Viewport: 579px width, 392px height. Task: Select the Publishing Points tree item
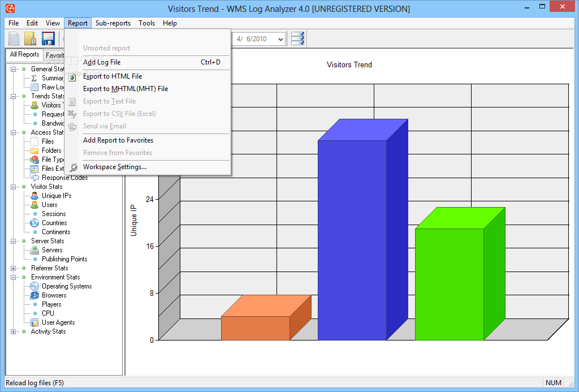(64, 259)
